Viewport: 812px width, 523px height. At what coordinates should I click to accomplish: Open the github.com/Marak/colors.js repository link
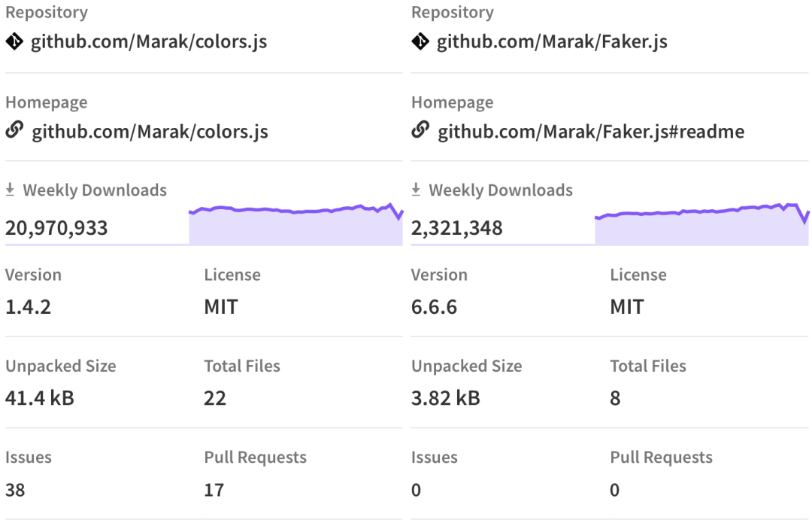(x=149, y=41)
